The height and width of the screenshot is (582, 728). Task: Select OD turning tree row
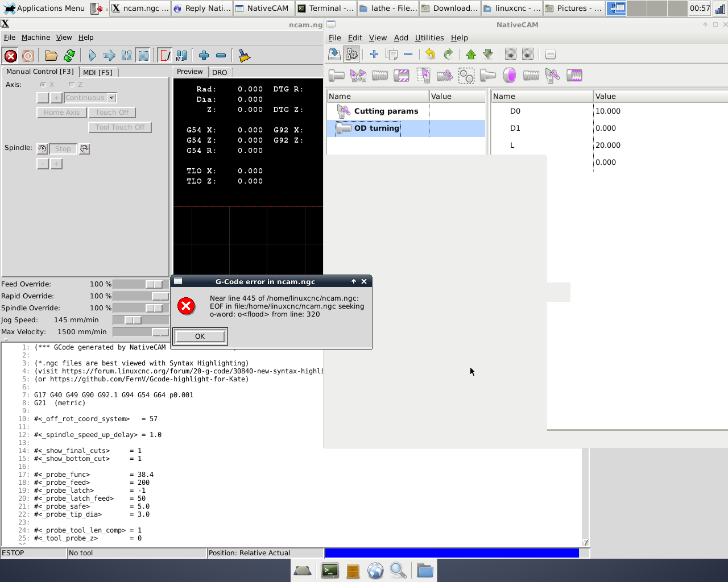406,128
